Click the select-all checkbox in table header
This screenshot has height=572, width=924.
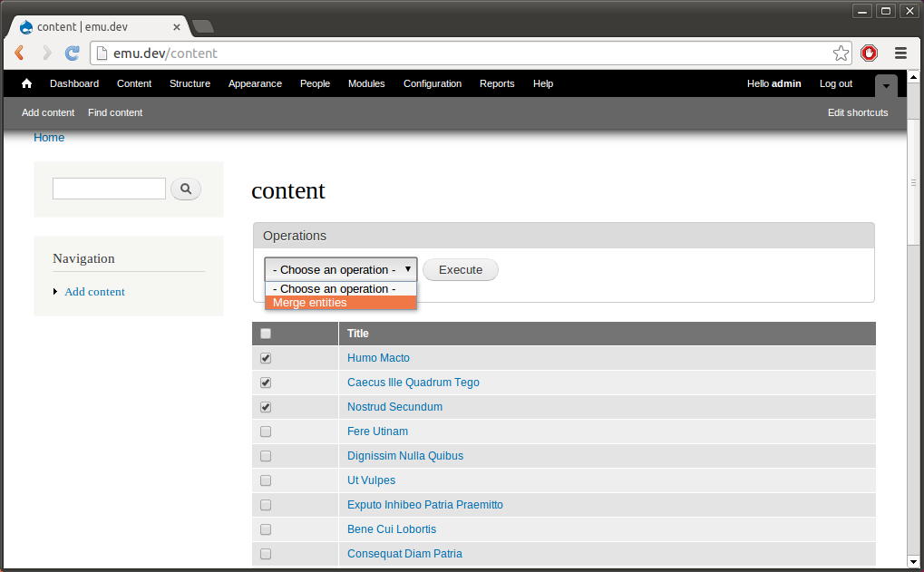click(x=265, y=333)
